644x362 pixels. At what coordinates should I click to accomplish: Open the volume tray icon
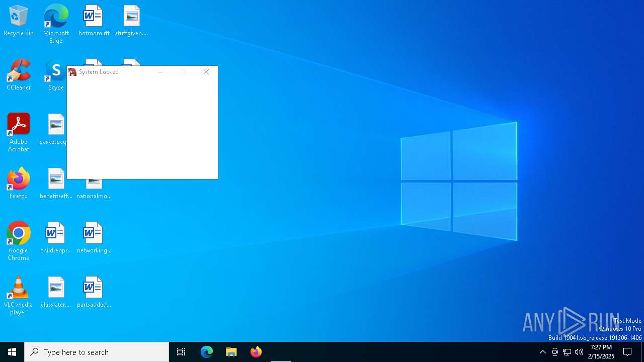(x=579, y=352)
